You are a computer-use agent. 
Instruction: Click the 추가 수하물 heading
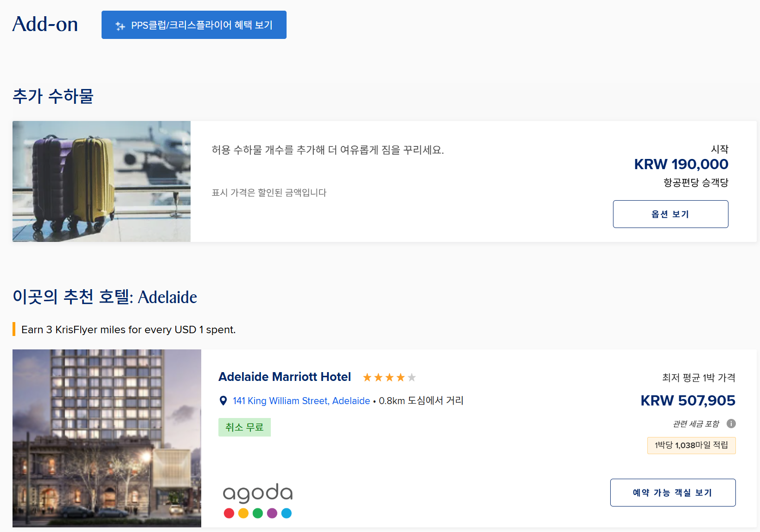53,96
